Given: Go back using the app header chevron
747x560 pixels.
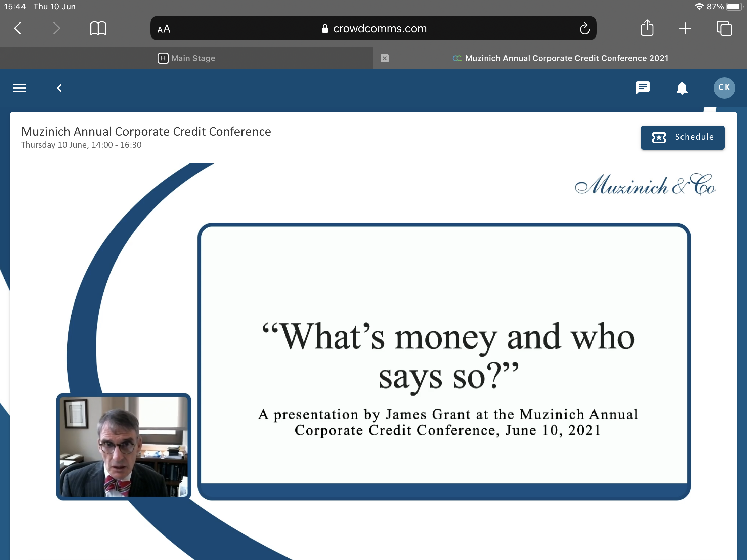Looking at the screenshot, I should pyautogui.click(x=59, y=88).
